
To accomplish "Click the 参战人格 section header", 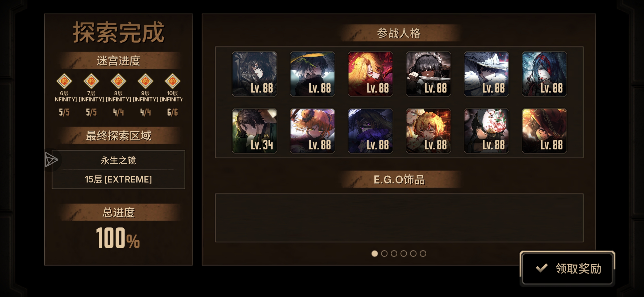I will pyautogui.click(x=399, y=33).
